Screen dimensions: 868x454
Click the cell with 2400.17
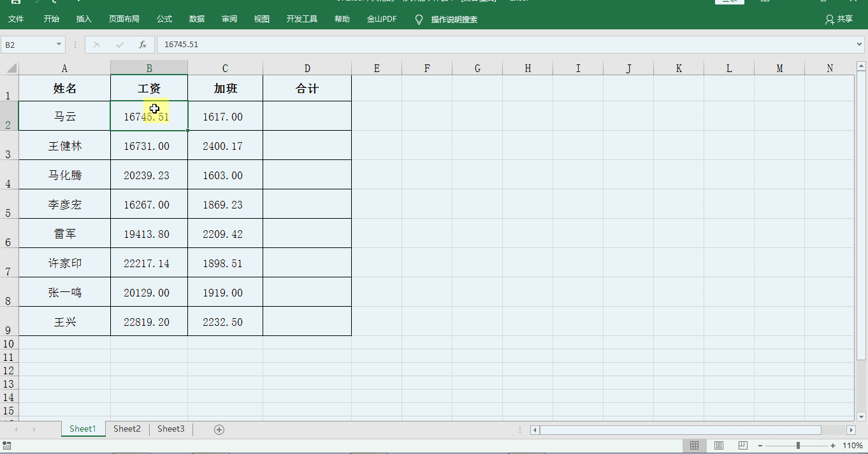[225, 145]
